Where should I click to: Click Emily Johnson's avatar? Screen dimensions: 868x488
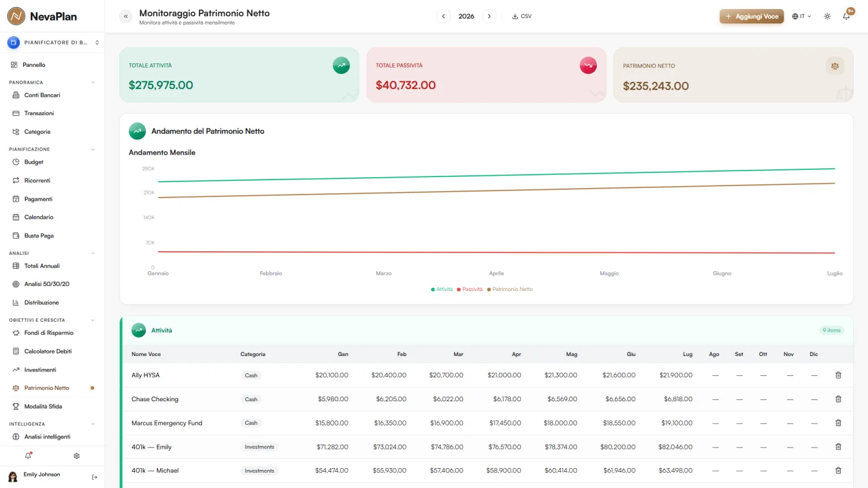(13, 477)
